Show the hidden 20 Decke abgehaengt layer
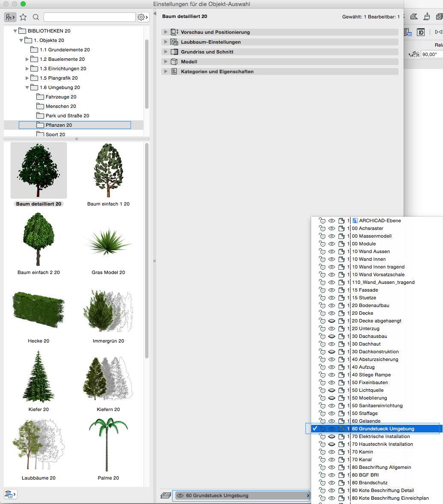443x504 pixels. (x=332, y=321)
